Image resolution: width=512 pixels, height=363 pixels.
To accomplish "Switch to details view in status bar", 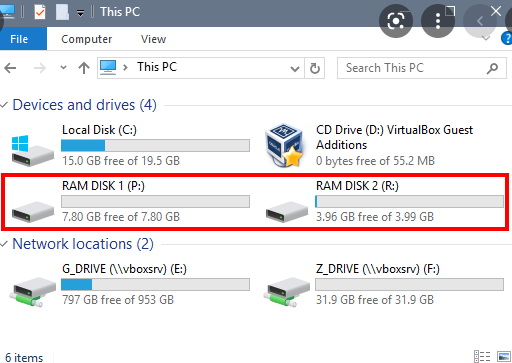I will (482, 356).
